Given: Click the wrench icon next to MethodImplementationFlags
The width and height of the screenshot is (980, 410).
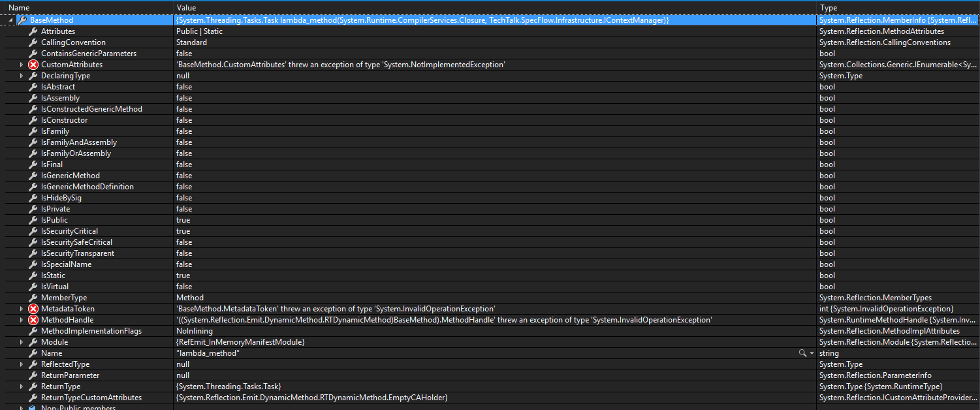Looking at the screenshot, I should [x=33, y=331].
